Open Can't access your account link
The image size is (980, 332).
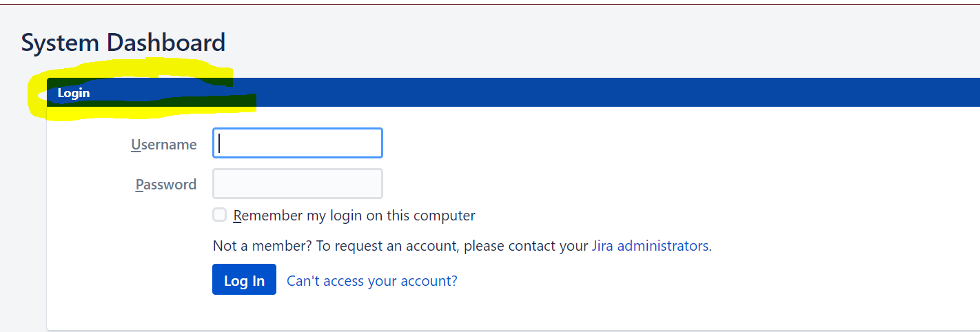[x=372, y=281]
